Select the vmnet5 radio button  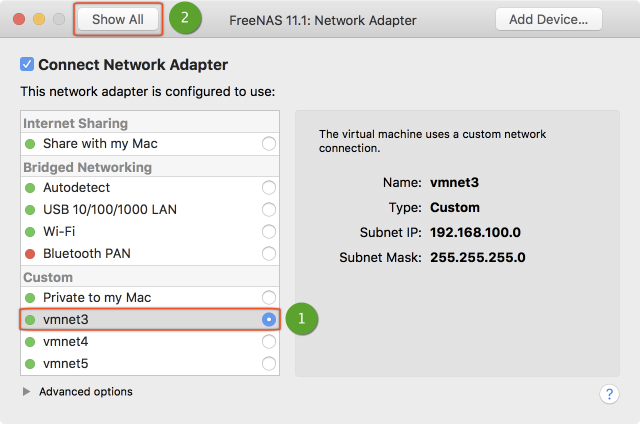[268, 364]
